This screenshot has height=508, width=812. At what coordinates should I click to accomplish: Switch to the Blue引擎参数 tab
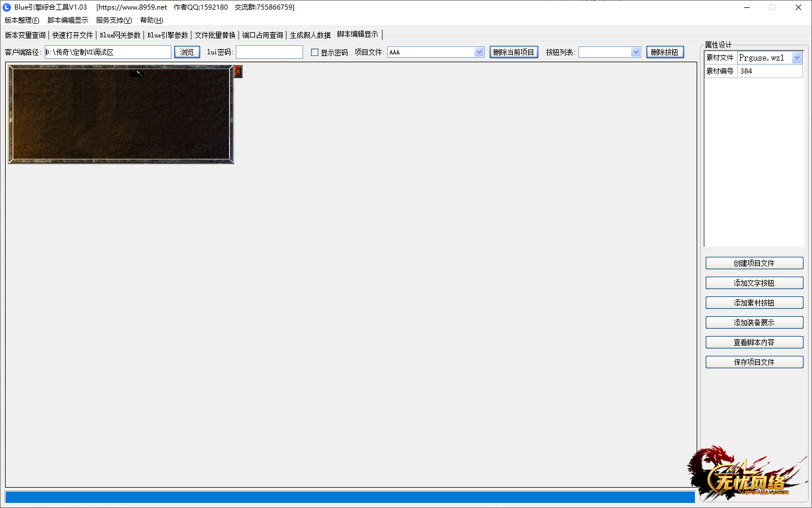pos(167,35)
